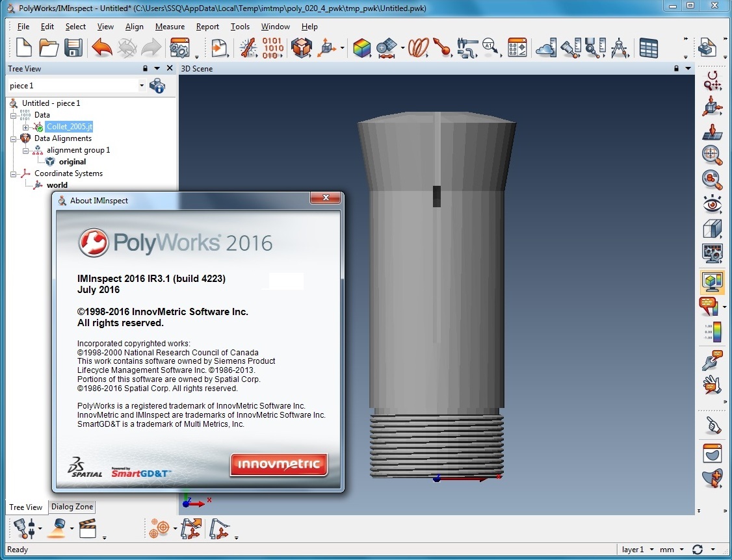Collapse the Coordinate Systems tree node
Image resolution: width=732 pixels, height=560 pixels.
[14, 173]
